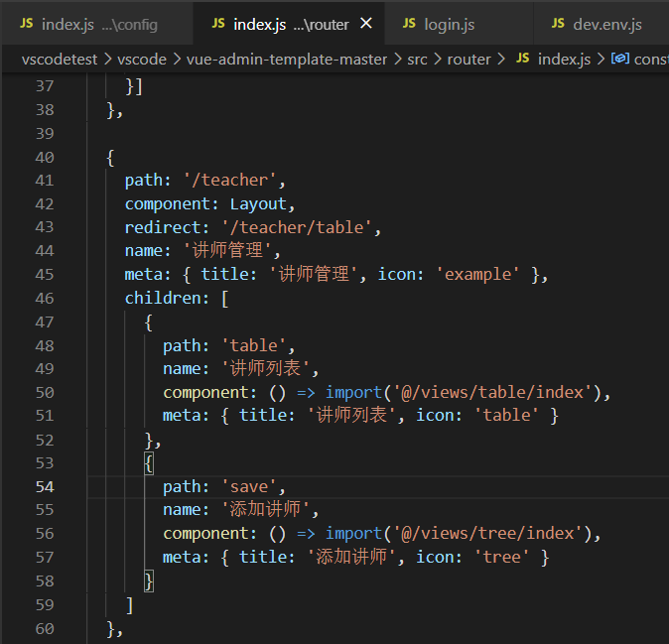Viewport: 669px width, 644px height.
Task: Click the const symbol icon in breadcrumb
Action: point(620,59)
